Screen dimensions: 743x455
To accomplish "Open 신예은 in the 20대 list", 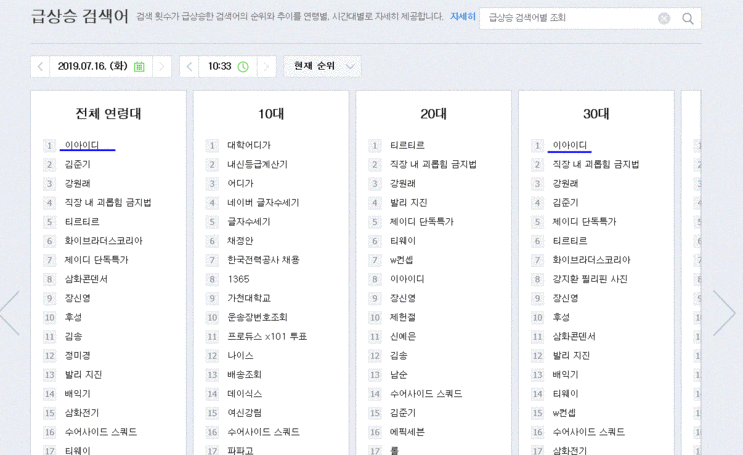I will [402, 337].
